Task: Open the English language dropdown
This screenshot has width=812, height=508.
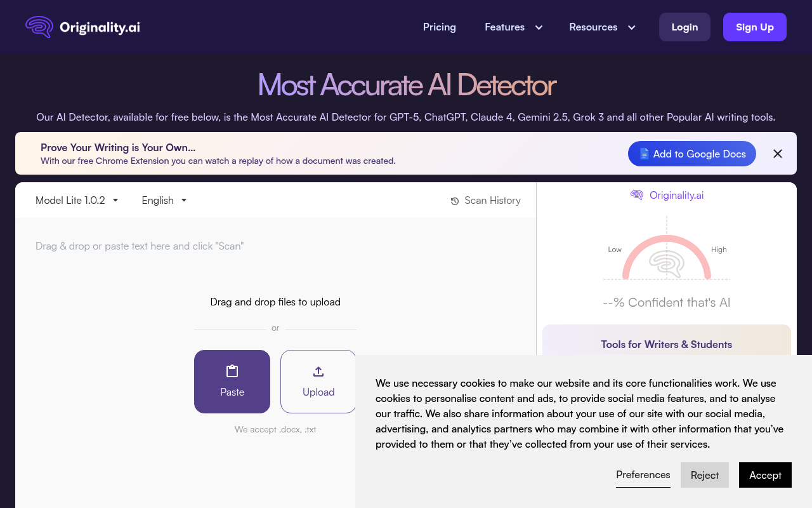Action: pos(164,200)
